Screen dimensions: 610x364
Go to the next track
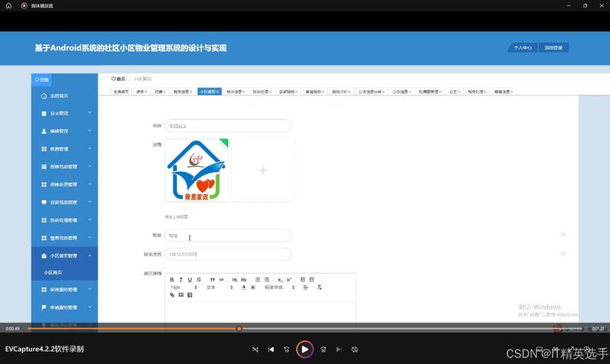point(338,349)
